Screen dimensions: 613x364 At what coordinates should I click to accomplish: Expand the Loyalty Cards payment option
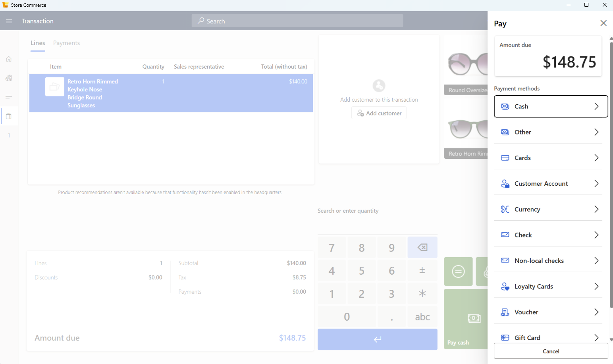548,286
